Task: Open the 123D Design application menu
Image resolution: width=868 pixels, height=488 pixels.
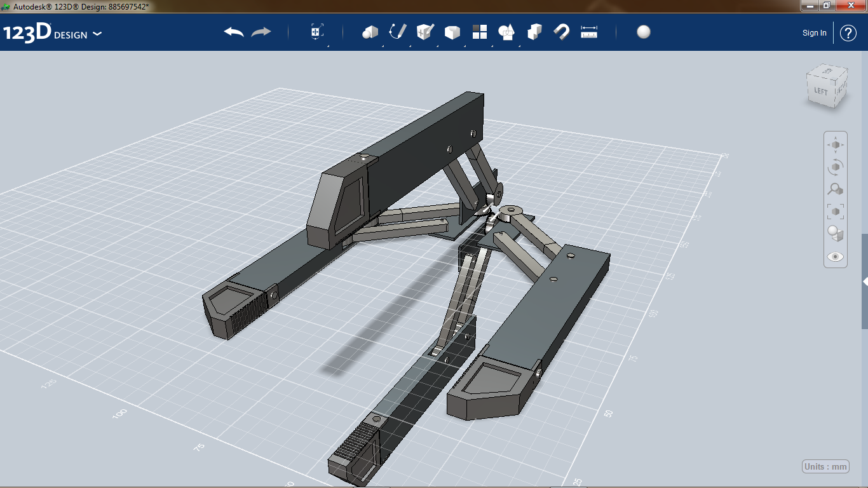Action: click(x=52, y=33)
